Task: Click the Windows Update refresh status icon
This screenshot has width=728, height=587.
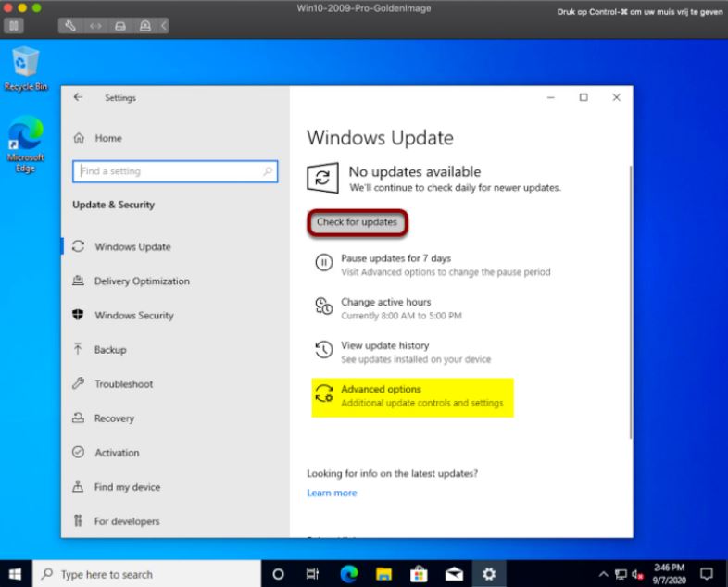Action: [322, 177]
